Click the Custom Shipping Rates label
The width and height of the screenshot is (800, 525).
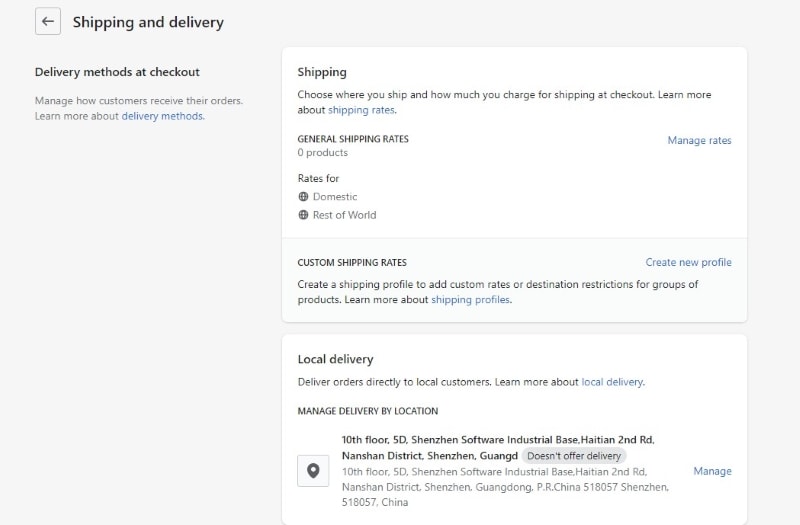[352, 263]
